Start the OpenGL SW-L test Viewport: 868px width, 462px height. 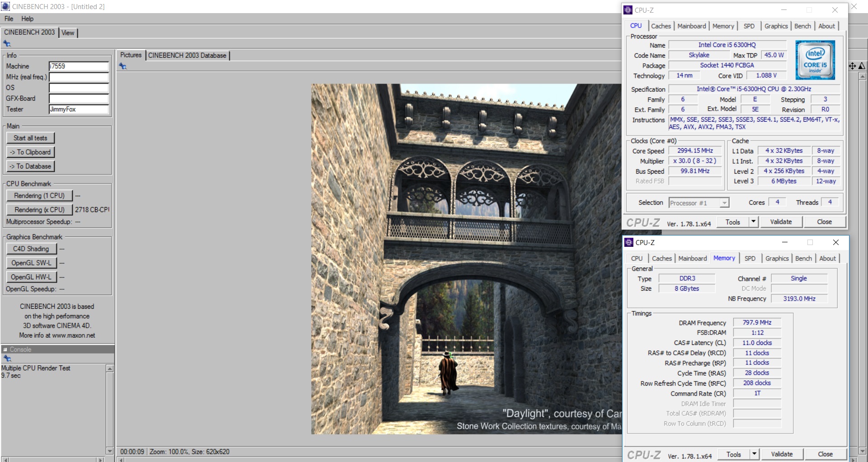pos(31,263)
